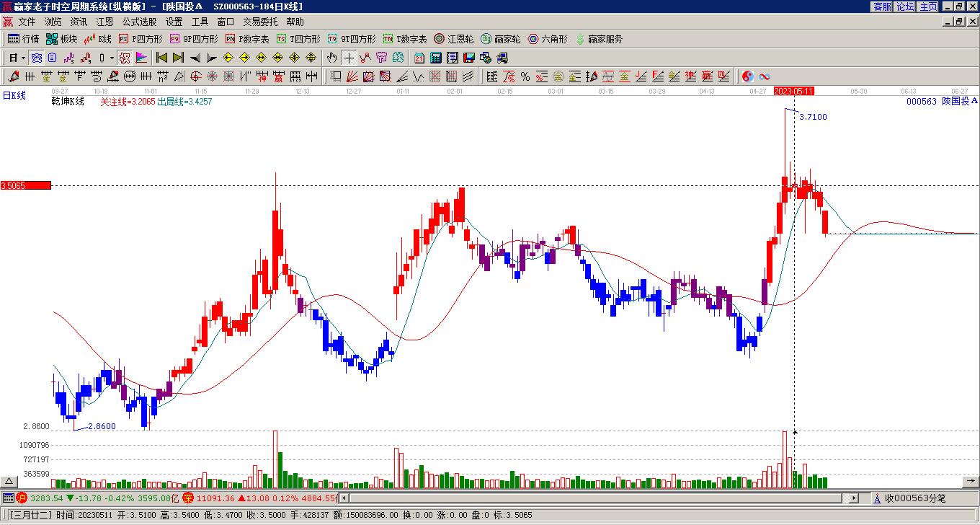Open the calendar date icon
The height and width of the screenshot is (525, 980).
(x=419, y=58)
